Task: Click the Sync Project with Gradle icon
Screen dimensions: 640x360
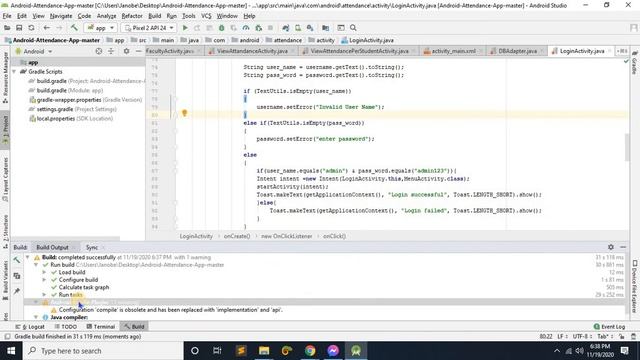Action: [x=286, y=28]
